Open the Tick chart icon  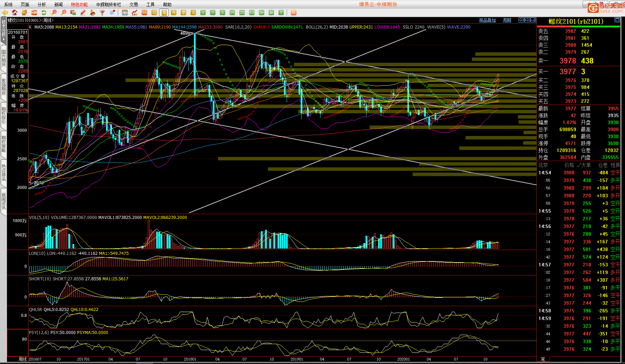coord(144,13)
